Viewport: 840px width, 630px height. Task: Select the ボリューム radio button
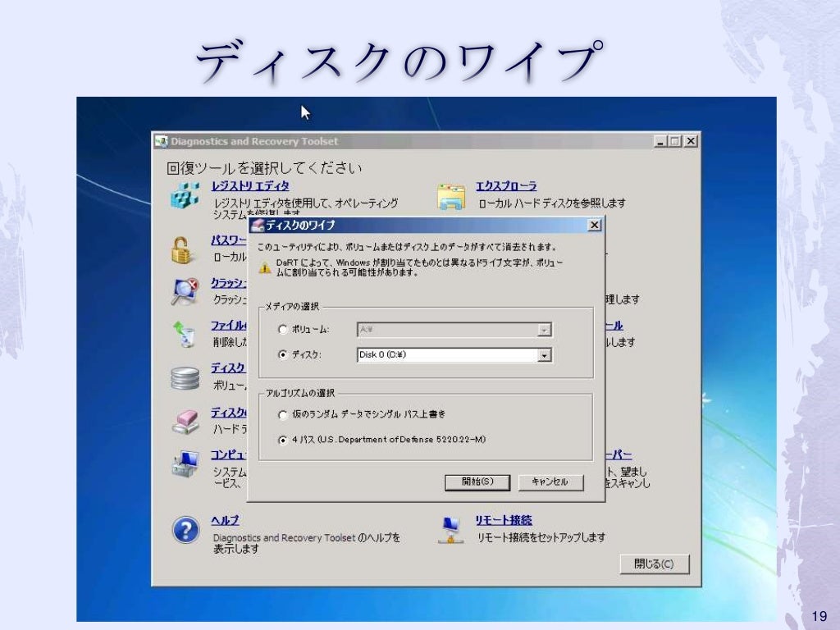click(x=283, y=329)
